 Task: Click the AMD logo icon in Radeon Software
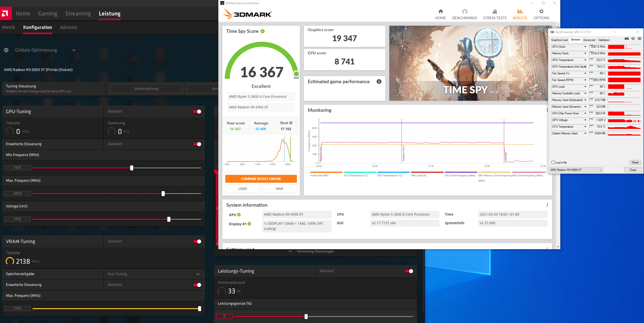(5, 13)
